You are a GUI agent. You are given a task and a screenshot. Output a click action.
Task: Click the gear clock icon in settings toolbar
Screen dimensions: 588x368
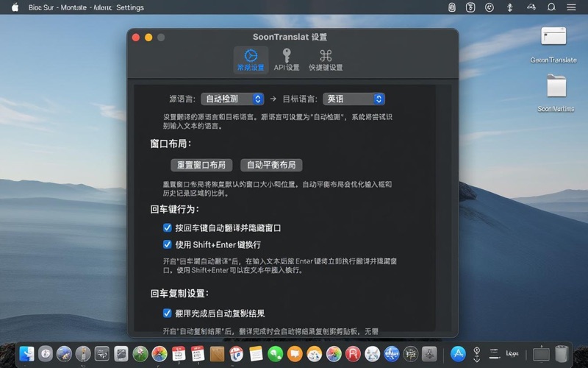(x=251, y=56)
